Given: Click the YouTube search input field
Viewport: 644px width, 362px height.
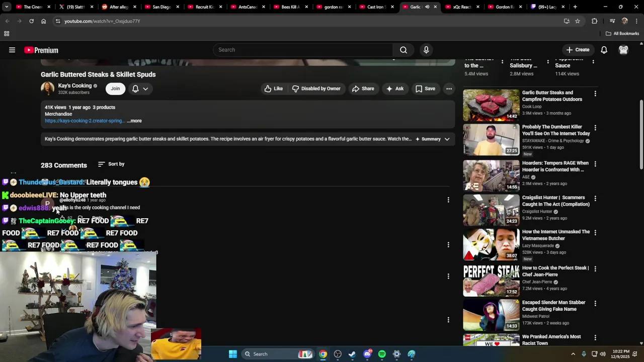Looking at the screenshot, I should point(303,50).
